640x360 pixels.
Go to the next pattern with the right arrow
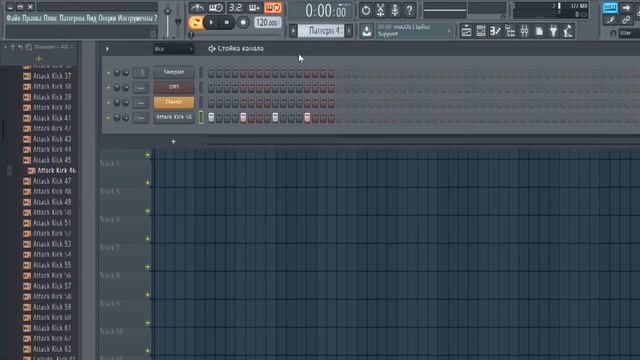tap(349, 31)
